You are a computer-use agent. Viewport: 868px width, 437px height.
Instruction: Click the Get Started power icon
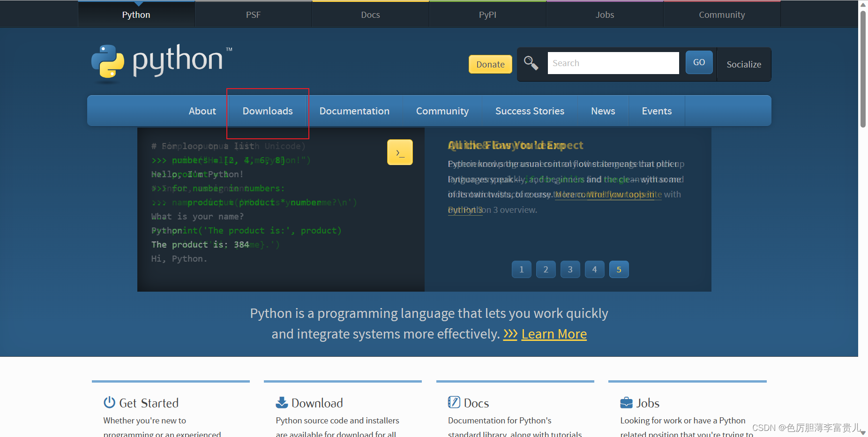click(x=109, y=402)
